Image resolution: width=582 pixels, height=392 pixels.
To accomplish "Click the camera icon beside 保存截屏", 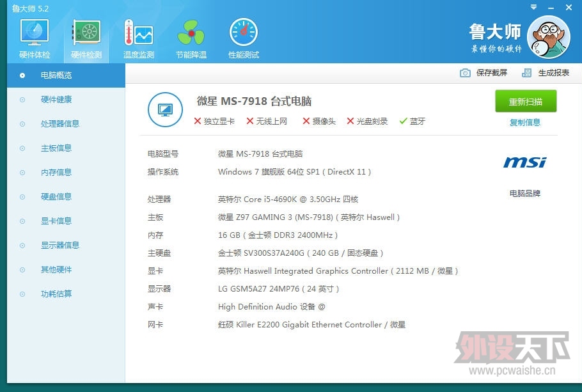I will [465, 73].
